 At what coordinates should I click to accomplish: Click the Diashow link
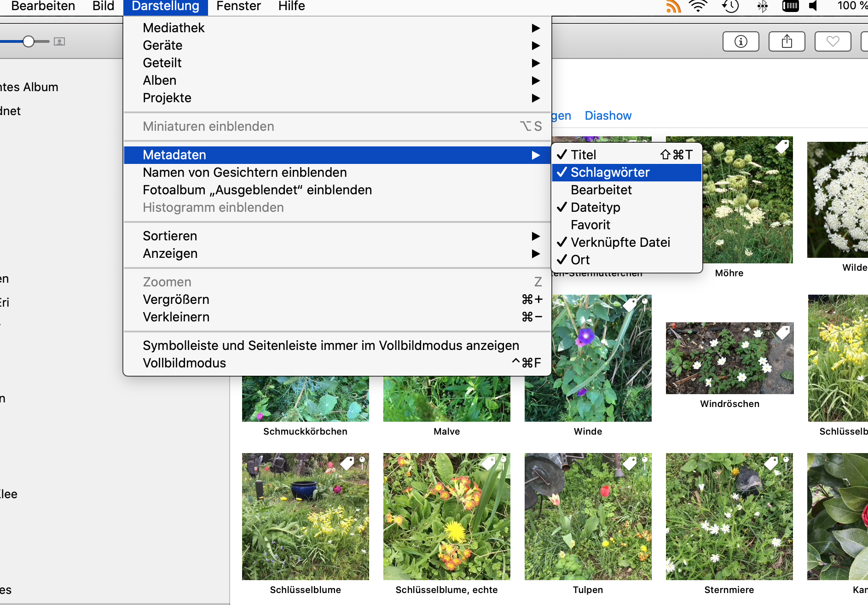coord(608,116)
